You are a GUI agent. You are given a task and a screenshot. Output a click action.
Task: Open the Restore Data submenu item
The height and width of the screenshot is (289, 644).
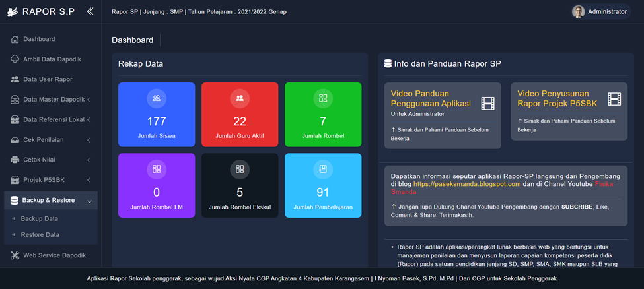40,234
